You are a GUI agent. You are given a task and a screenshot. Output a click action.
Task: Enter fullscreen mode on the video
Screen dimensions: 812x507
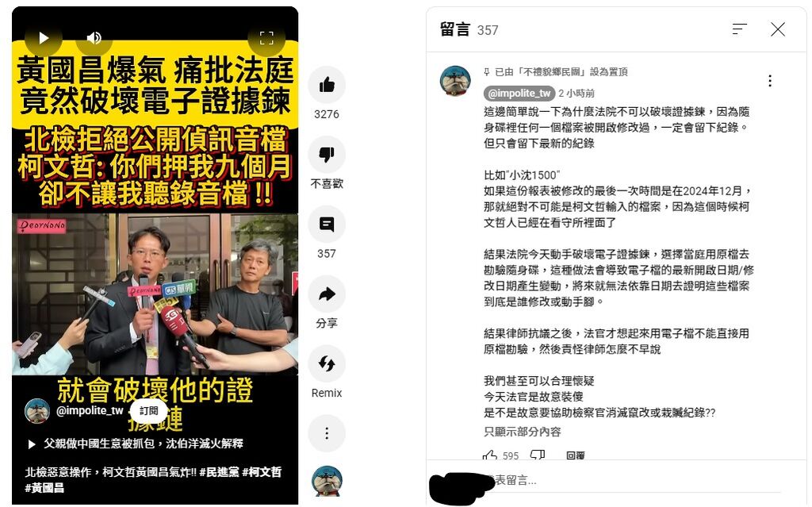pos(266,37)
